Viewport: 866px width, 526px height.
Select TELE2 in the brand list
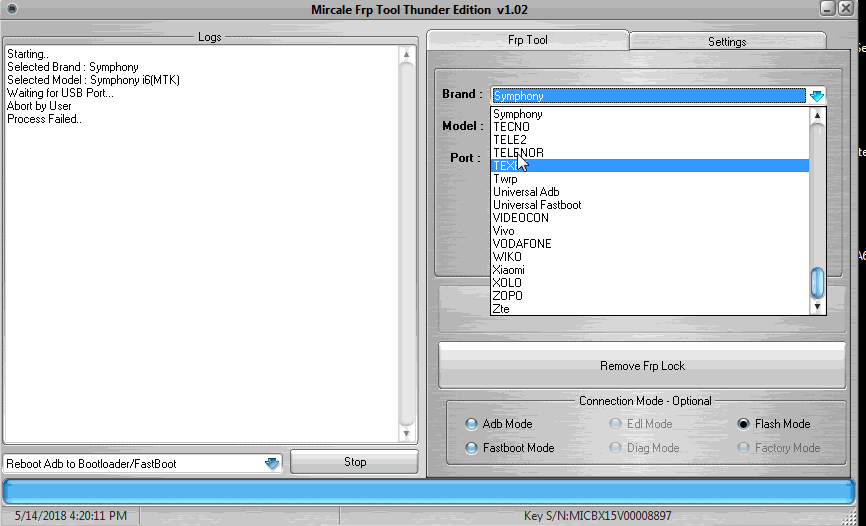650,140
